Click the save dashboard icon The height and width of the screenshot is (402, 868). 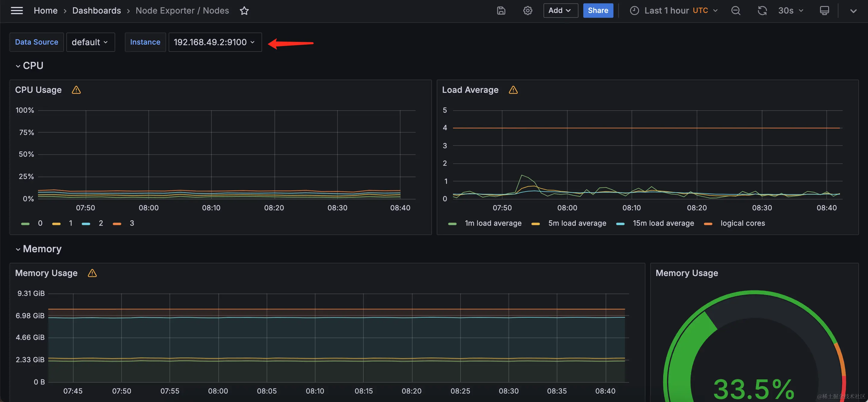pos(501,11)
